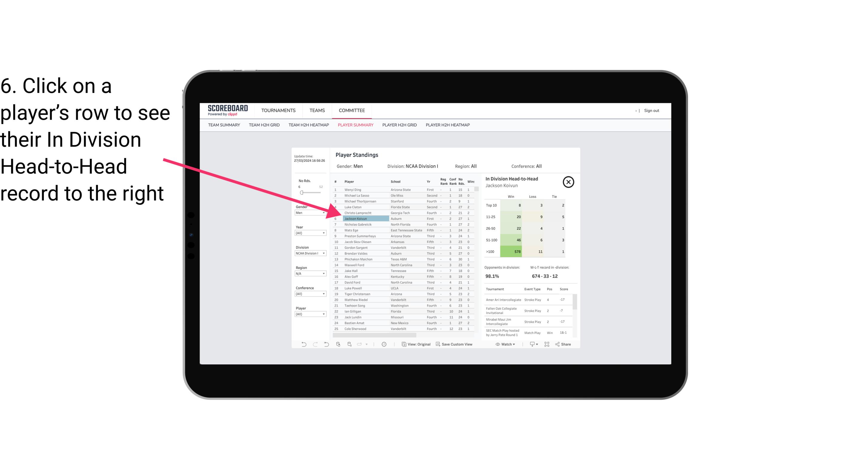Toggle the Gender Men filter
The image size is (868, 467).
[x=308, y=213]
